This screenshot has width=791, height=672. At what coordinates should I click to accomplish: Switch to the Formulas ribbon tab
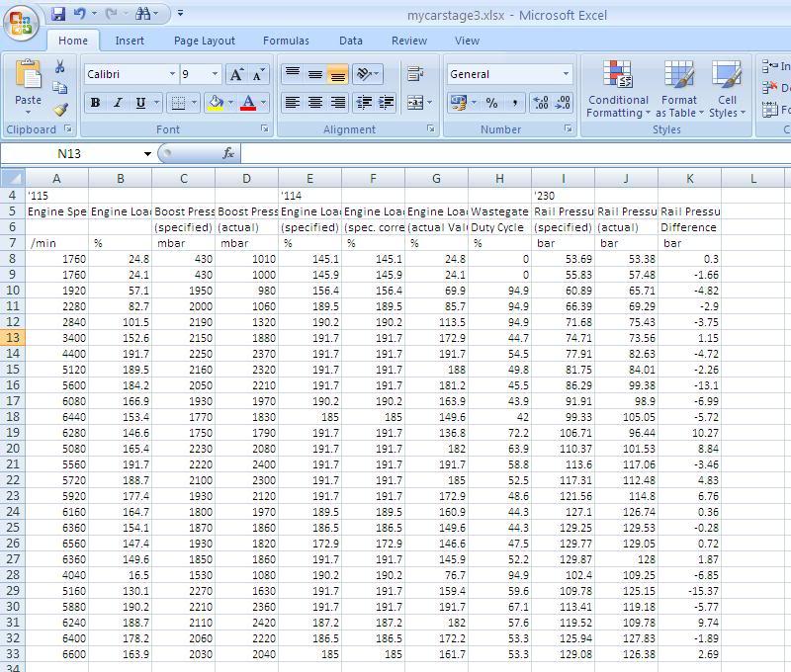[x=286, y=41]
